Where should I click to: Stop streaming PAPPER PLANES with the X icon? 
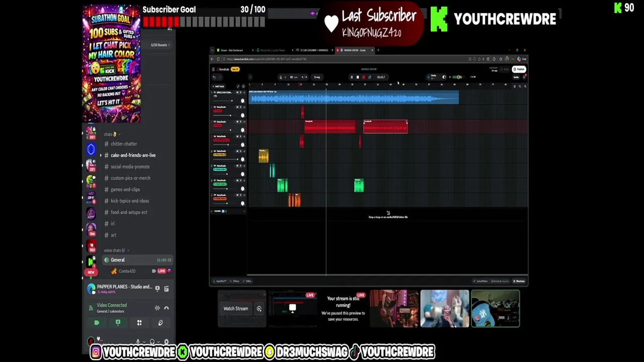(x=157, y=289)
